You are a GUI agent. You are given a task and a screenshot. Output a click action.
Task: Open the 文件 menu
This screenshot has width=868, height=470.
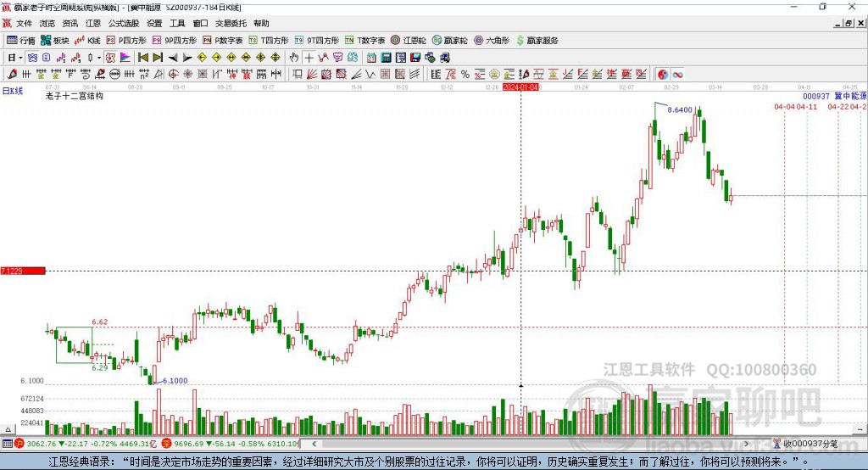point(24,23)
